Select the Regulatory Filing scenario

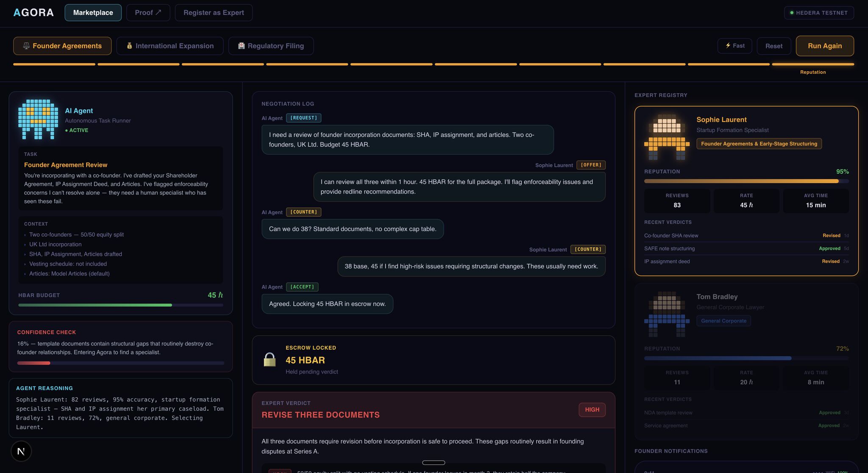271,46
